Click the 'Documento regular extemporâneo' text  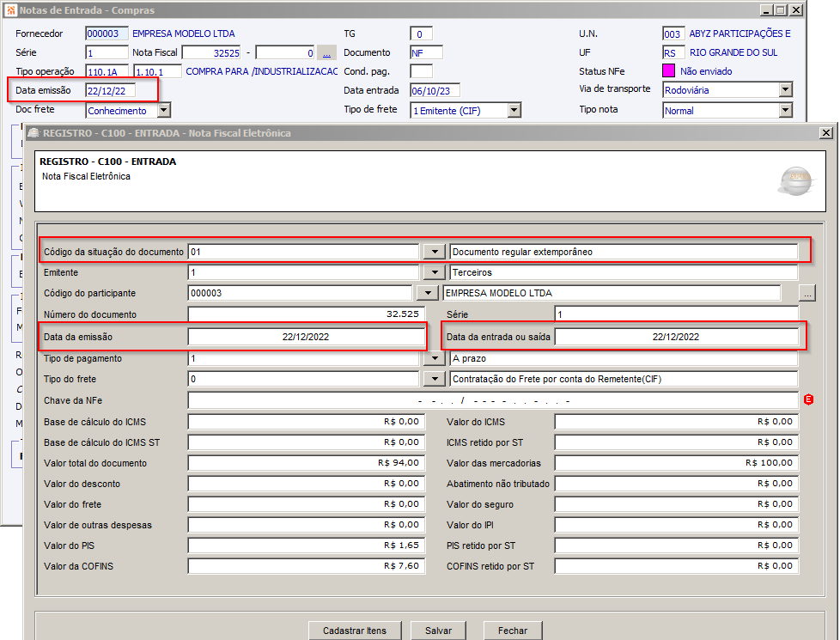click(x=522, y=252)
